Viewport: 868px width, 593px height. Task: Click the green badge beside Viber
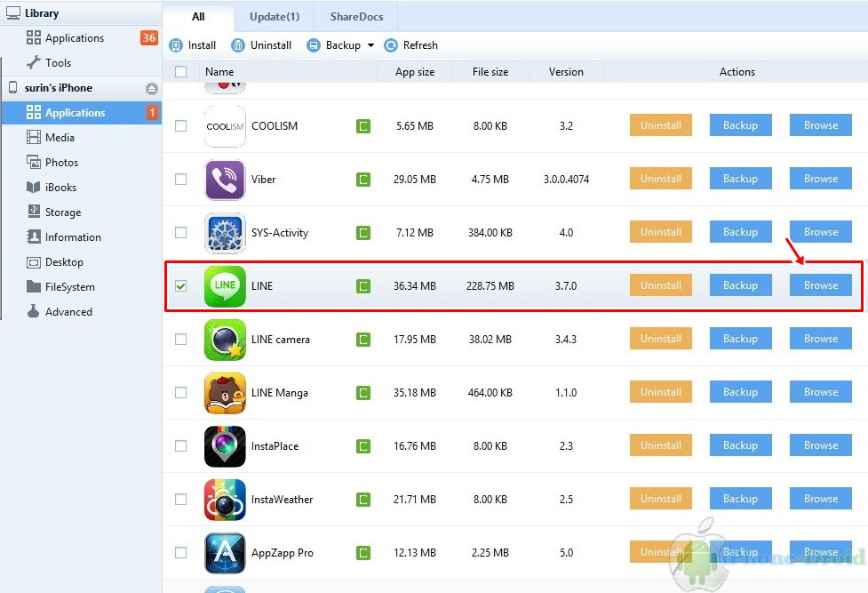pyautogui.click(x=363, y=180)
